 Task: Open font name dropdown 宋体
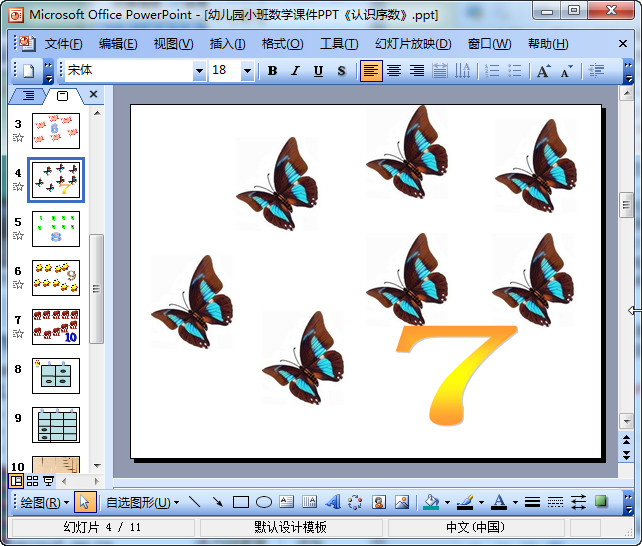pyautogui.click(x=199, y=71)
